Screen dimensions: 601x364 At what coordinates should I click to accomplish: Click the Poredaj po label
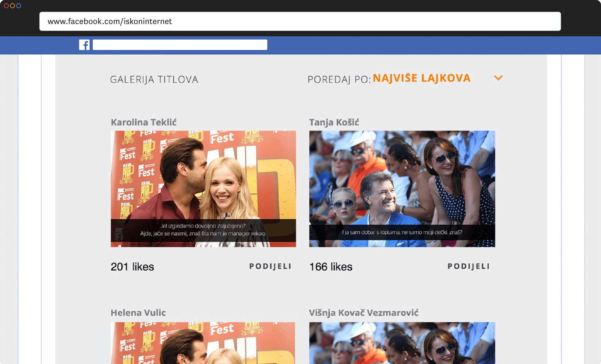click(x=339, y=79)
